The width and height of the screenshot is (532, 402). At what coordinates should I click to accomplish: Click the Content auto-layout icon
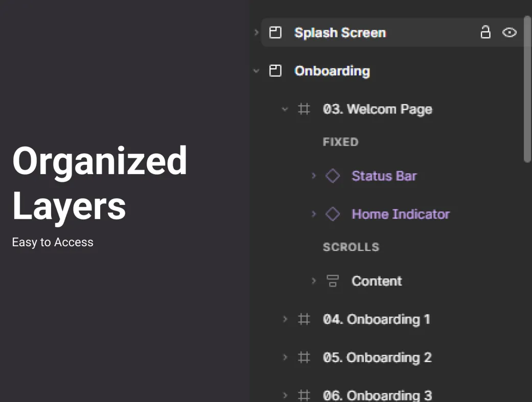click(333, 281)
